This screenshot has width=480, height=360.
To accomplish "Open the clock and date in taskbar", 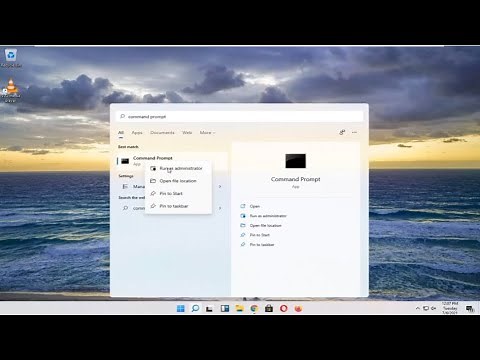I will (x=450, y=308).
